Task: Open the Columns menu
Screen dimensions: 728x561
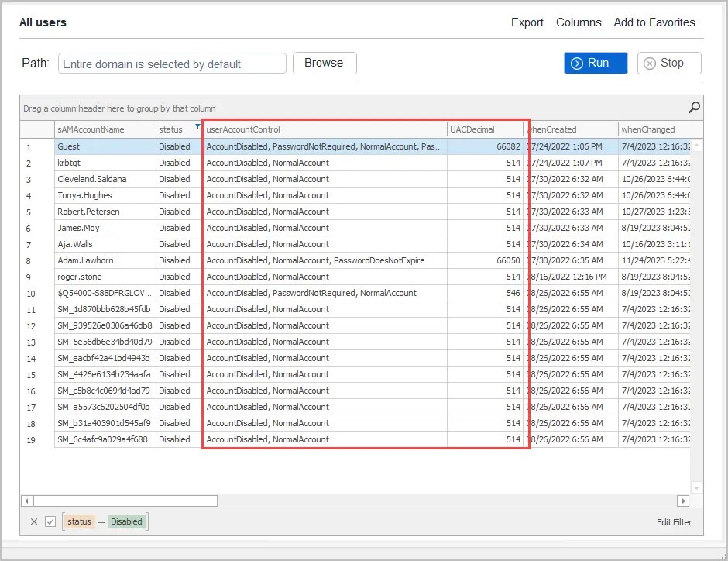Action: click(x=579, y=22)
